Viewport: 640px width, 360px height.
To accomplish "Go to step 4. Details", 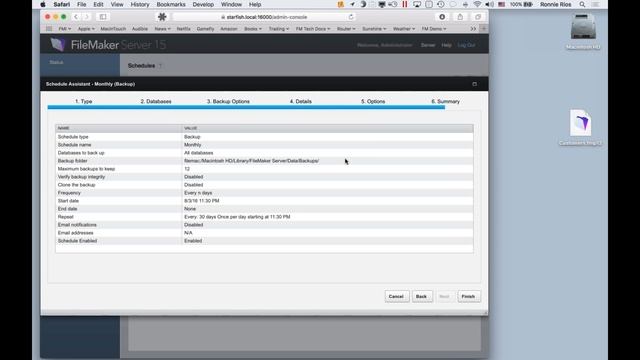I will 301,101.
